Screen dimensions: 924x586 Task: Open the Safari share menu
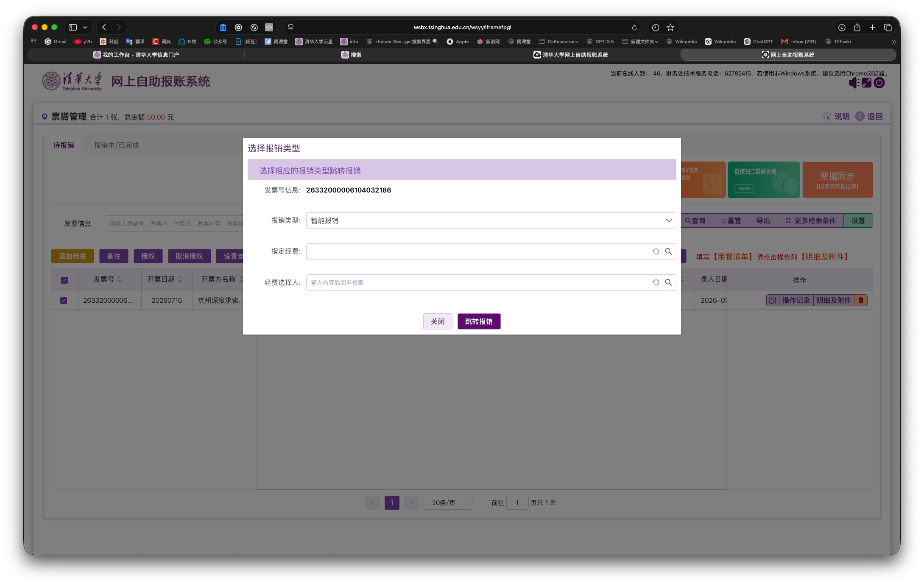tap(857, 28)
